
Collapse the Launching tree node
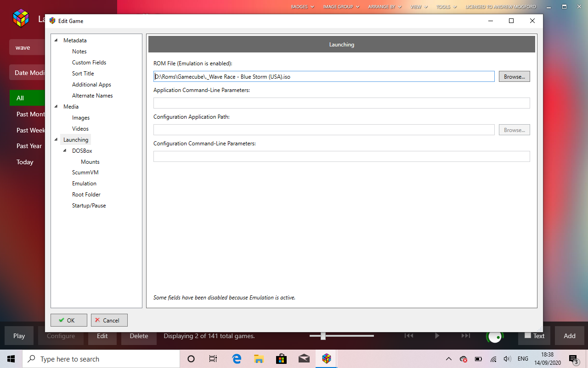[56, 140]
